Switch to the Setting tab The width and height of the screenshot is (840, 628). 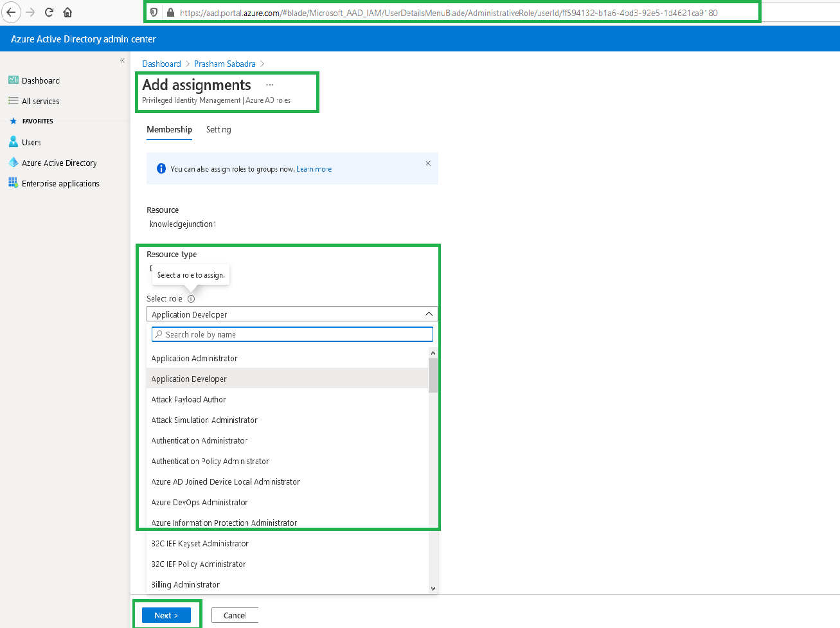[218, 129]
